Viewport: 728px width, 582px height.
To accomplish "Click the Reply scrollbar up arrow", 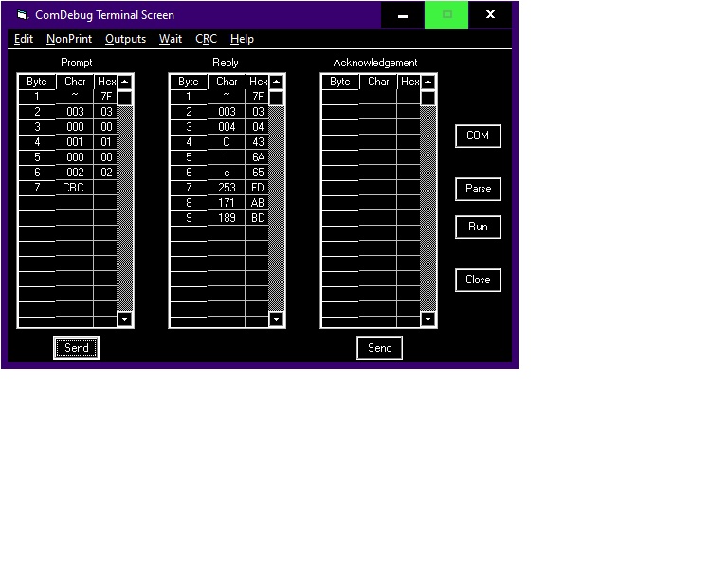I will pos(276,82).
